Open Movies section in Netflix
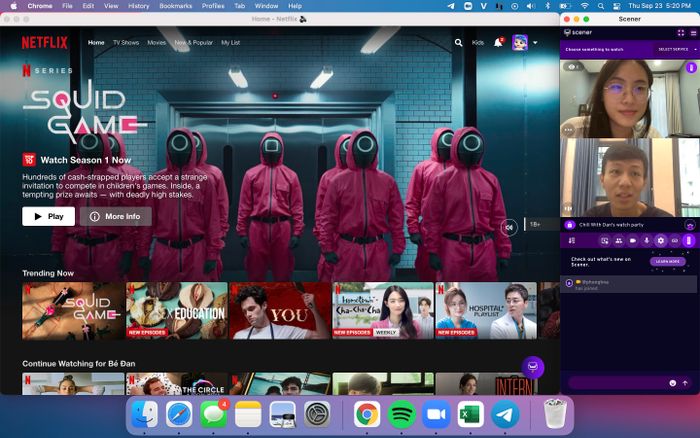Viewport: 700px width, 438px height. point(156,42)
